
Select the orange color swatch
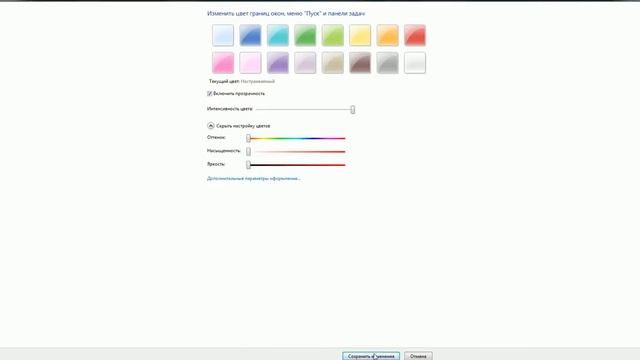(x=387, y=35)
